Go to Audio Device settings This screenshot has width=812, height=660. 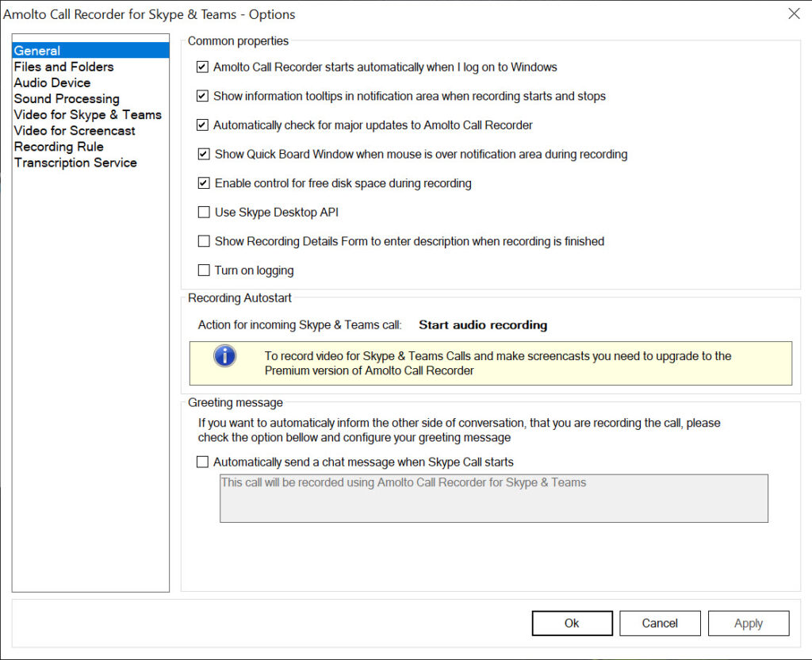pyautogui.click(x=52, y=82)
